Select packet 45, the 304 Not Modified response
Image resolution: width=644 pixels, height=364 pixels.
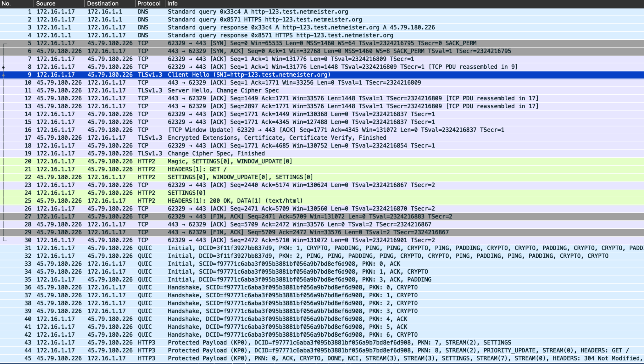[x=220, y=358]
